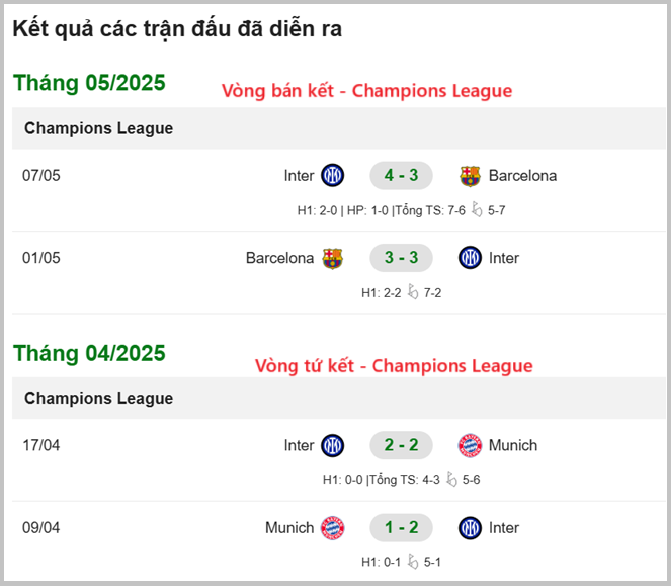Click corner-kick icon beside 5-6 stat
671x588 pixels.
coord(451,480)
